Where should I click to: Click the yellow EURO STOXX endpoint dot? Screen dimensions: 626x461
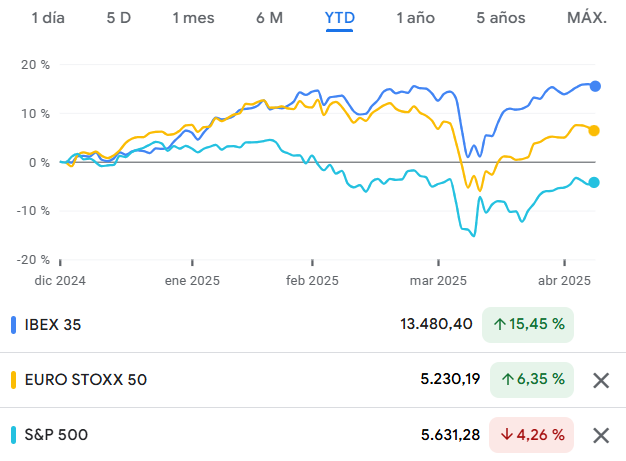(595, 130)
